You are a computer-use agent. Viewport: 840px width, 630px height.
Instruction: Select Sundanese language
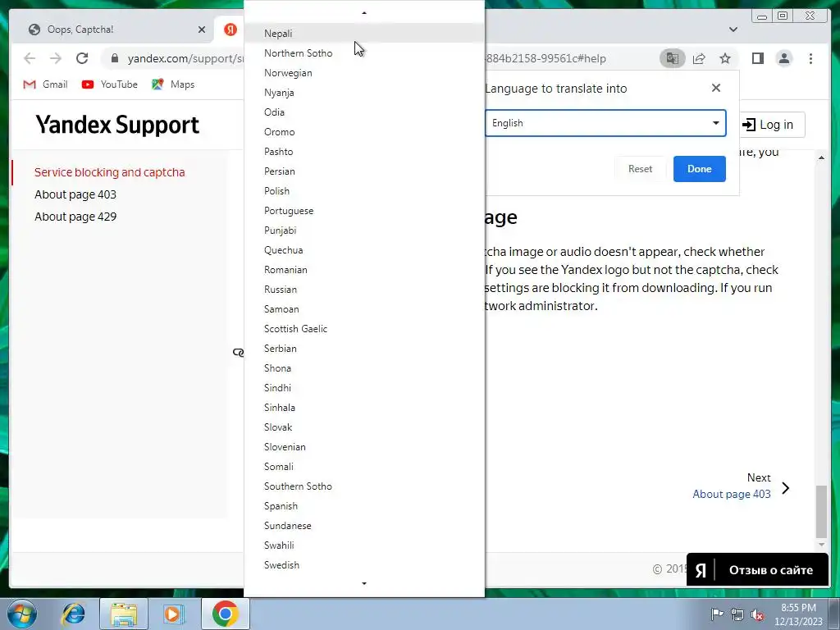pyautogui.click(x=364, y=526)
